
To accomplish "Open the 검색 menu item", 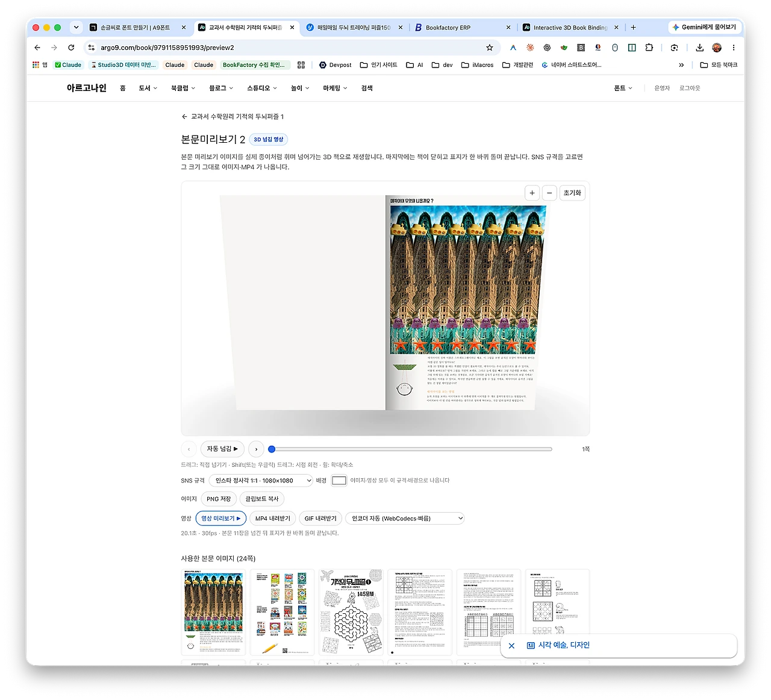I will coord(367,88).
